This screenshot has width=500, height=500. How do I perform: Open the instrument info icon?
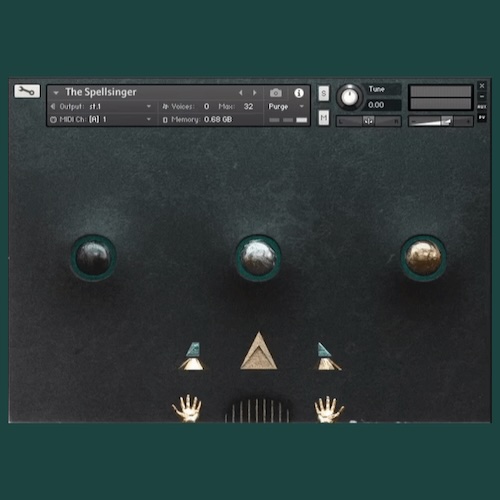(x=299, y=93)
